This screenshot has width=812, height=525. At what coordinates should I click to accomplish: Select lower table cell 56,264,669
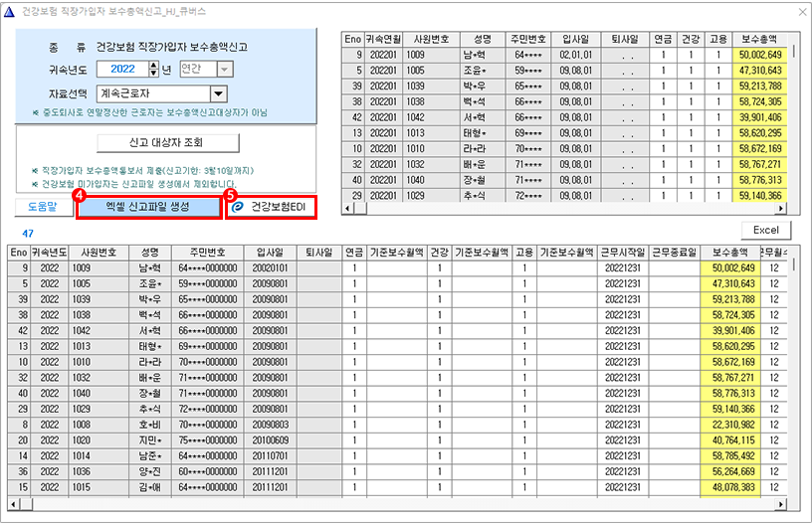pos(729,471)
